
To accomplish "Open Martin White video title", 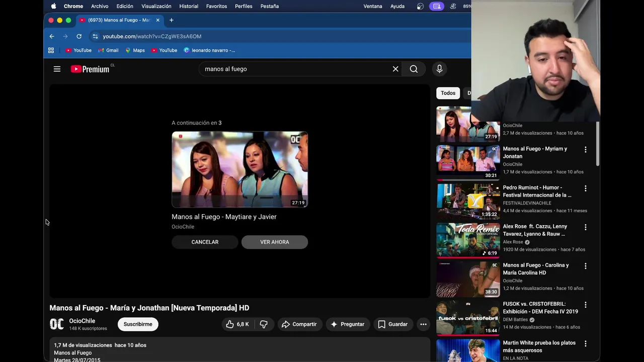I will point(539,346).
